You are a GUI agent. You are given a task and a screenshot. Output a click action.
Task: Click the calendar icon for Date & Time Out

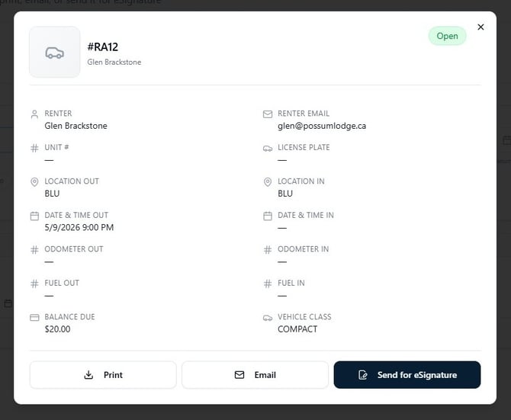[34, 216]
